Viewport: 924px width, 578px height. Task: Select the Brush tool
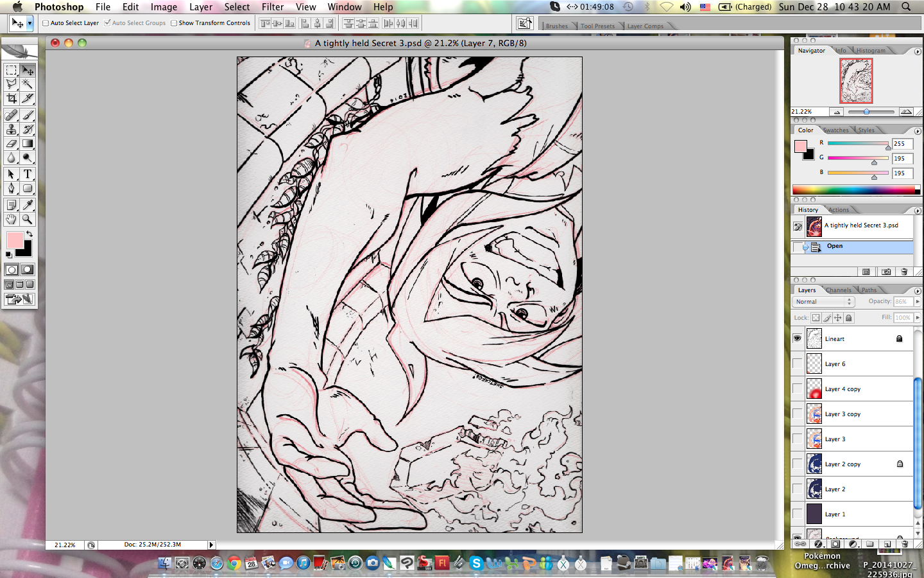click(x=28, y=115)
